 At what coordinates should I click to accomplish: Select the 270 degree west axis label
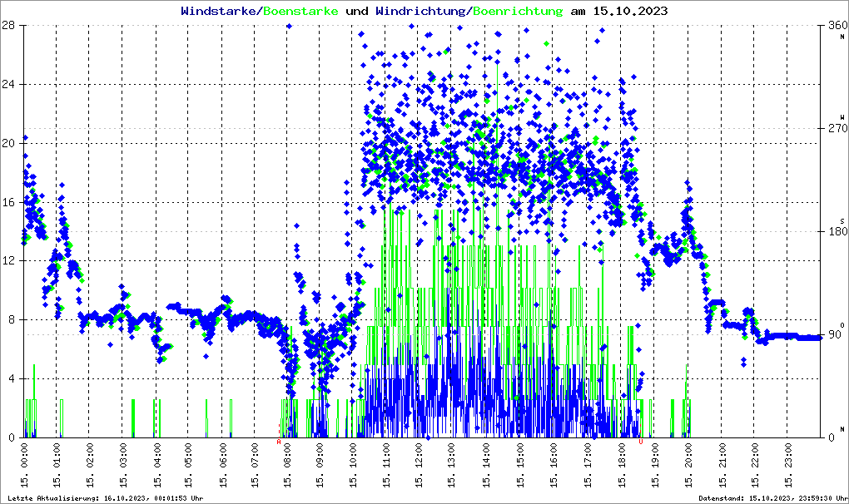[x=834, y=128]
